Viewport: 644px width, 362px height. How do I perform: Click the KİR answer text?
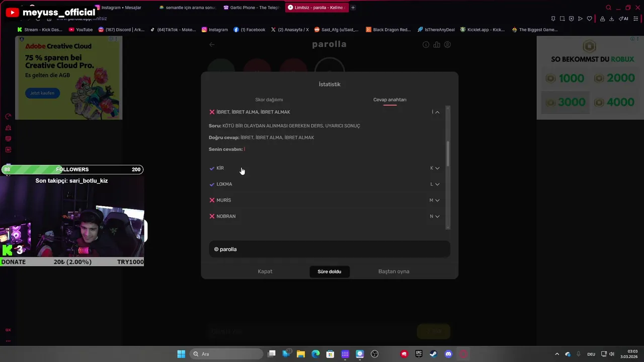click(220, 168)
